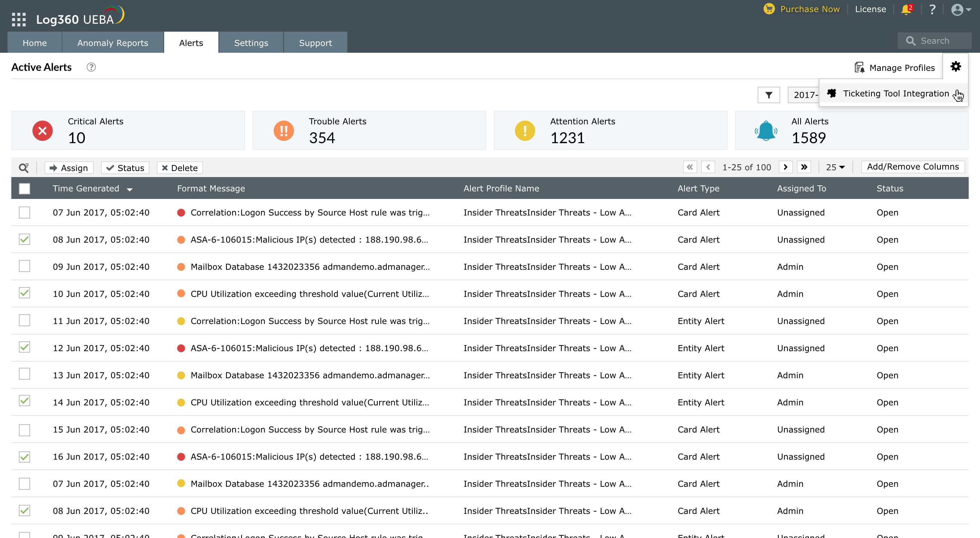Switch to Anomaly Reports tab
Screen dimensions: 980x538
tap(113, 43)
